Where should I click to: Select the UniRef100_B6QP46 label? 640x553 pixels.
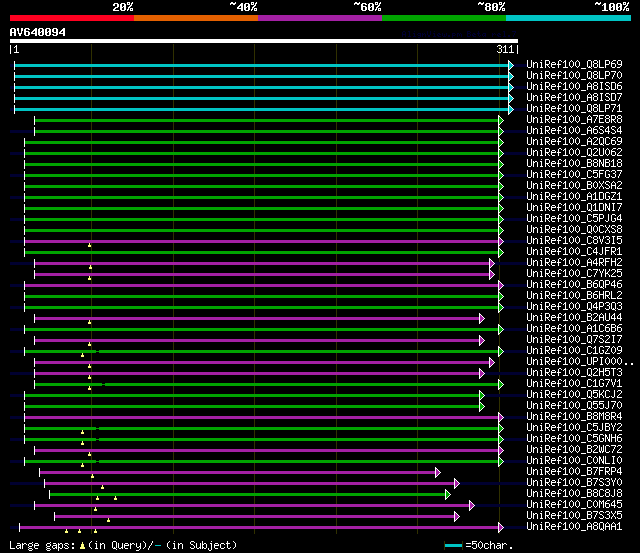[x=574, y=285]
